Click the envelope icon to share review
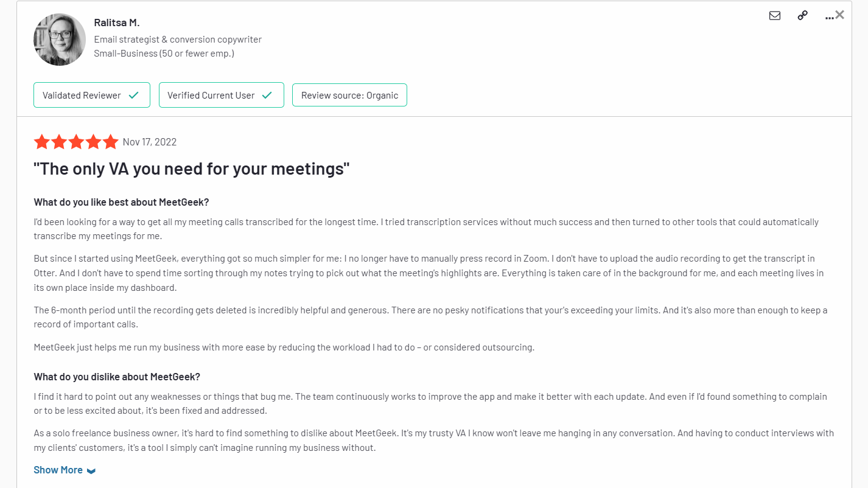The width and height of the screenshot is (868, 488). click(774, 15)
